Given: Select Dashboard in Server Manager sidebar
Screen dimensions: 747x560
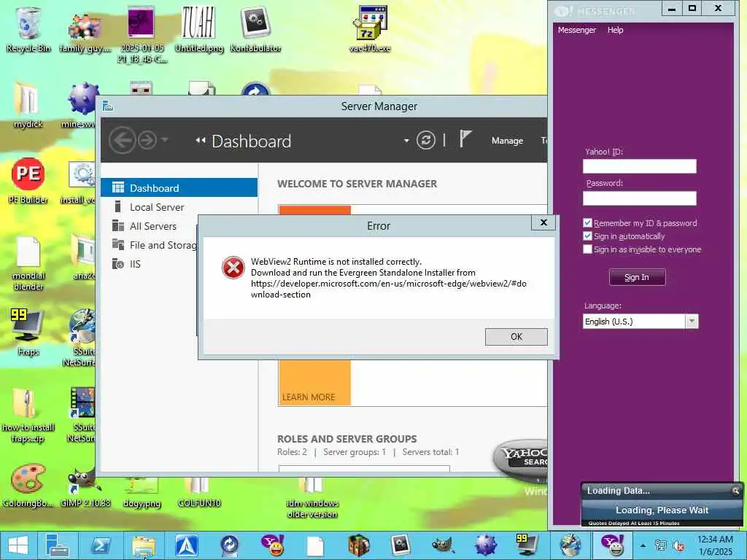Looking at the screenshot, I should coord(179,187).
